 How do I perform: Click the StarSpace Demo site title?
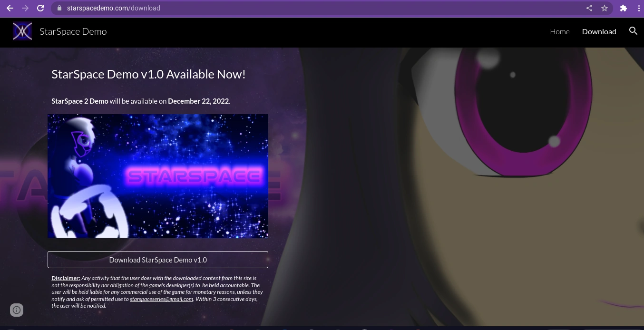tap(73, 31)
